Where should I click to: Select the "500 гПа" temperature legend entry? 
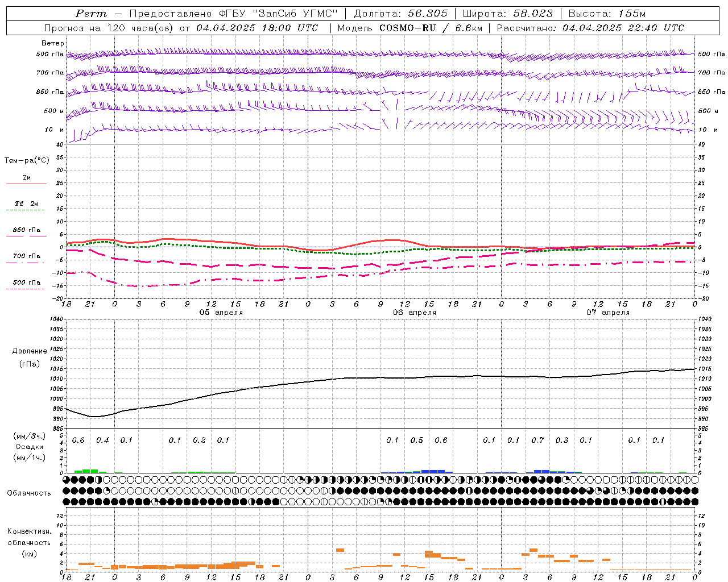point(26,282)
